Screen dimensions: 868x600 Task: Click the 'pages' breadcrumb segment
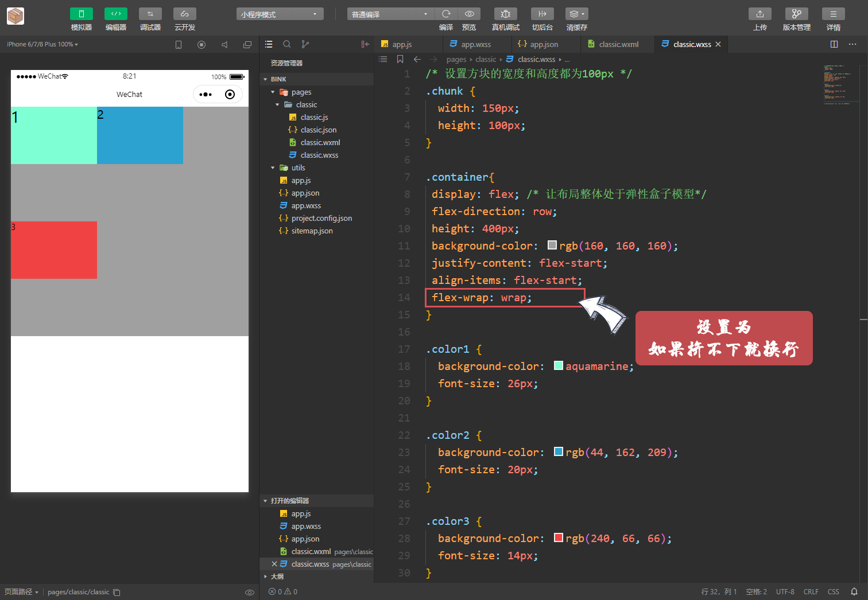pos(456,60)
